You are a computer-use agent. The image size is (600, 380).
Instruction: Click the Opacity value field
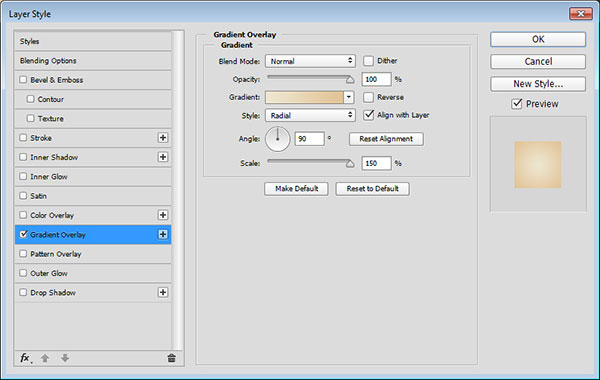coord(376,79)
